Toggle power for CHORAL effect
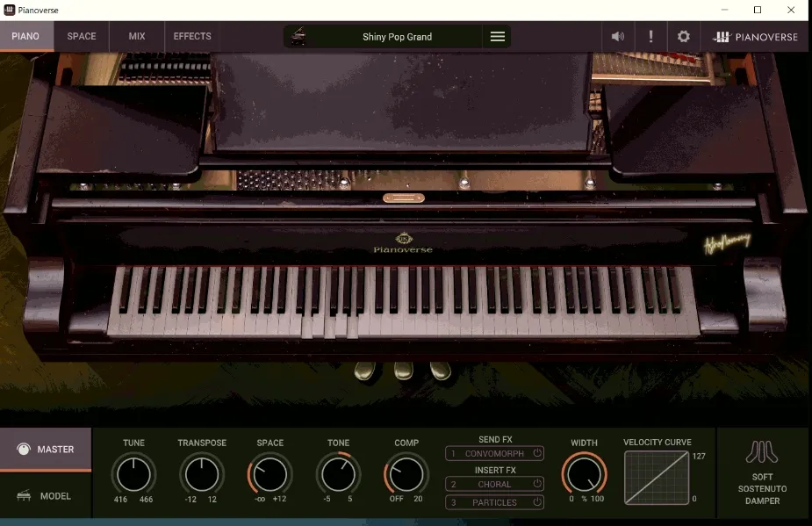Image resolution: width=812 pixels, height=526 pixels. pos(537,484)
